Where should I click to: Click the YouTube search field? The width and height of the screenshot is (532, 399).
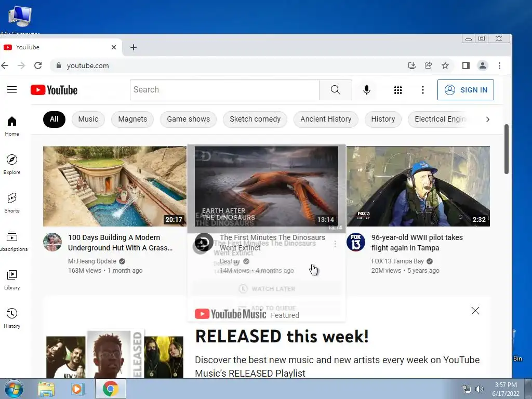(224, 90)
